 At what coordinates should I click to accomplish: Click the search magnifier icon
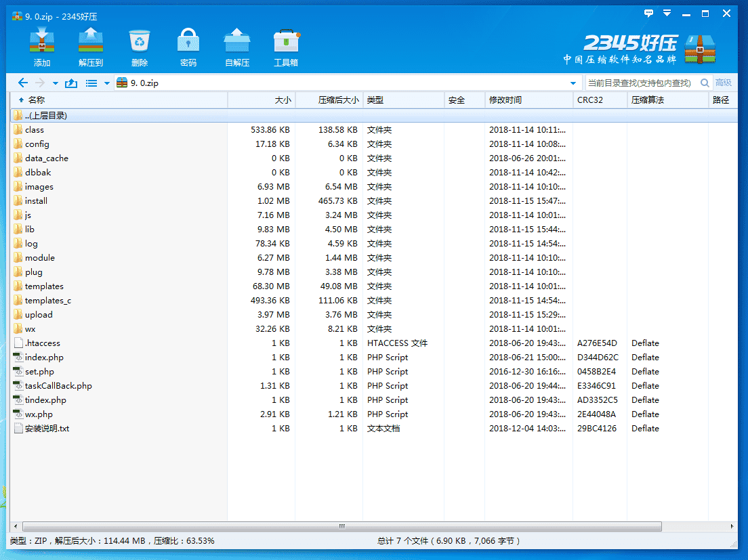tap(705, 83)
